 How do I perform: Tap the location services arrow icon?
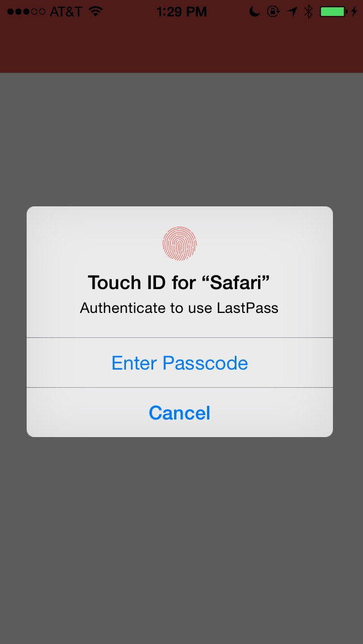click(x=292, y=11)
